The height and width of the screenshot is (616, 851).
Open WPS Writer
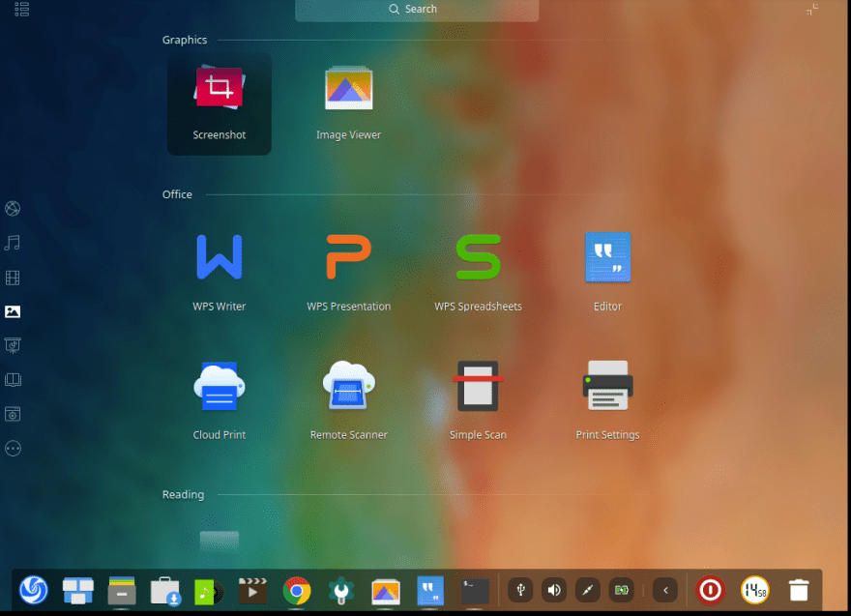(x=220, y=273)
